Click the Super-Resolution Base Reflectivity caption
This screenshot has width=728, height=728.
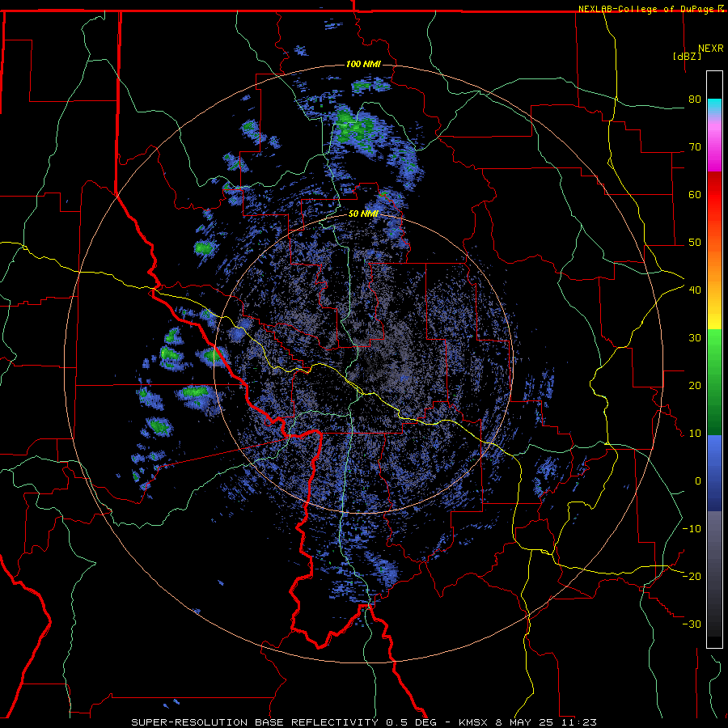click(x=255, y=722)
